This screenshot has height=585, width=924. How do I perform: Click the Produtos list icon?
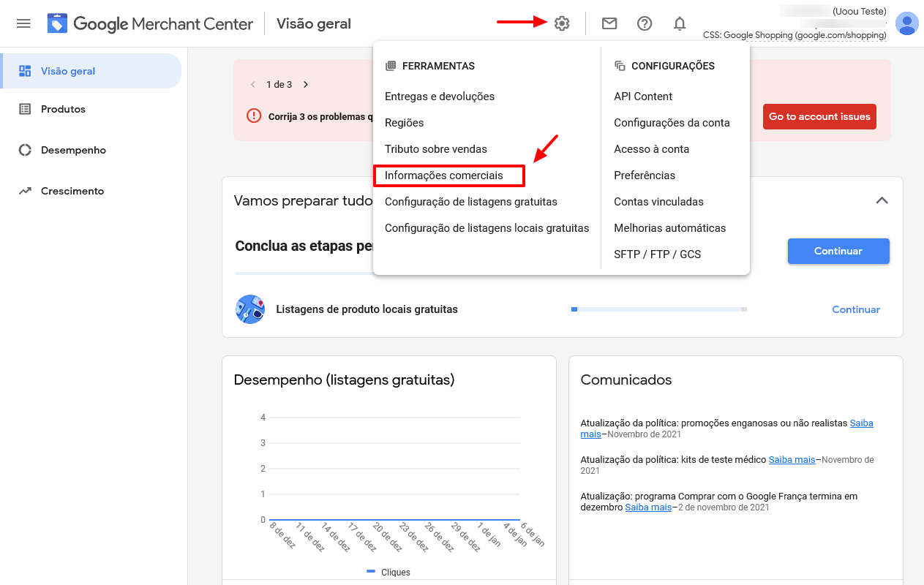pyautogui.click(x=25, y=109)
